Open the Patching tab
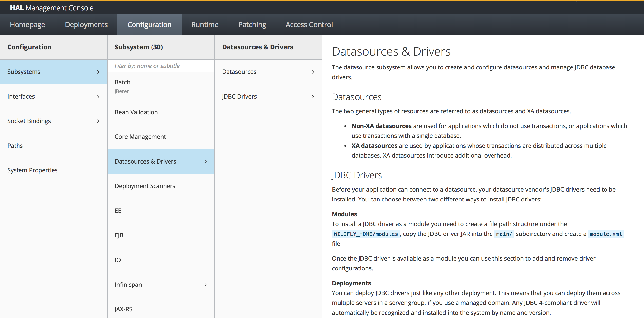Viewport: 644px width, 318px height. pos(252,24)
